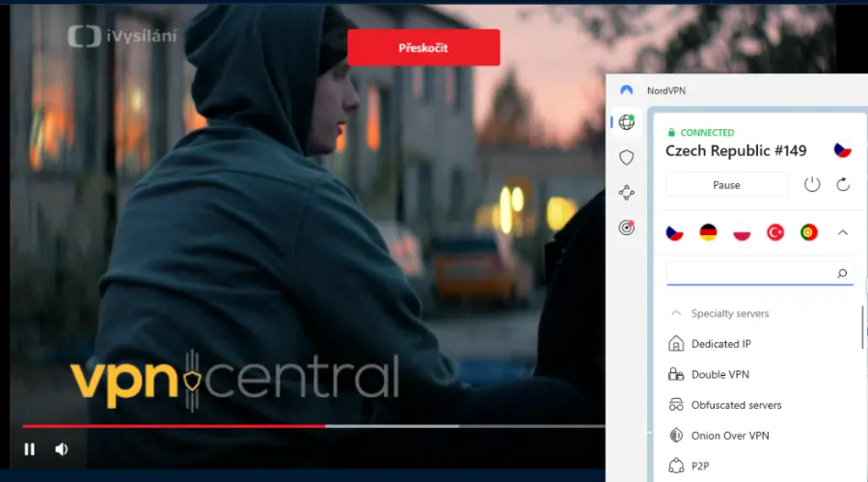
Task: Click the Czech flag beside server name
Action: point(842,150)
